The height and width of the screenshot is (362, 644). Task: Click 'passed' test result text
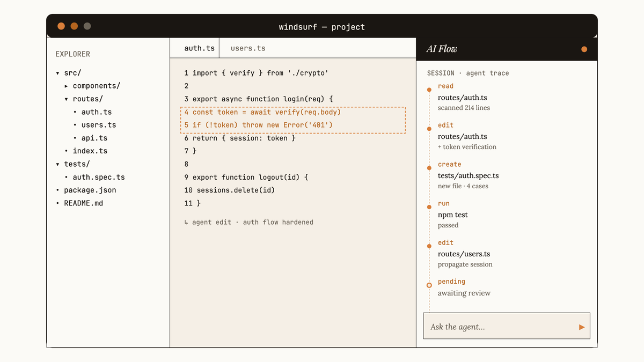point(448,225)
